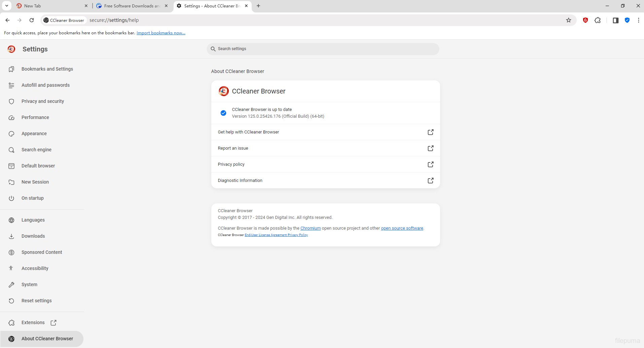Click the open source software link
The height and width of the screenshot is (348, 644).
pyautogui.click(x=402, y=228)
